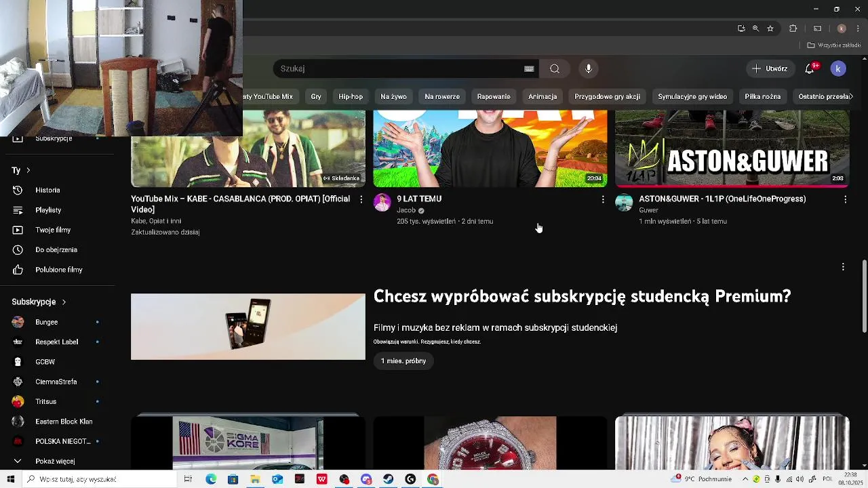Open Polubione filmy liked videos
This screenshot has width=868, height=488.
pos(58,270)
